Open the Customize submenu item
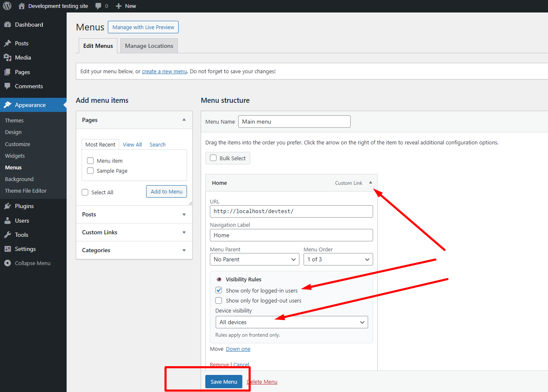This screenshot has height=392, width=548. click(17, 144)
